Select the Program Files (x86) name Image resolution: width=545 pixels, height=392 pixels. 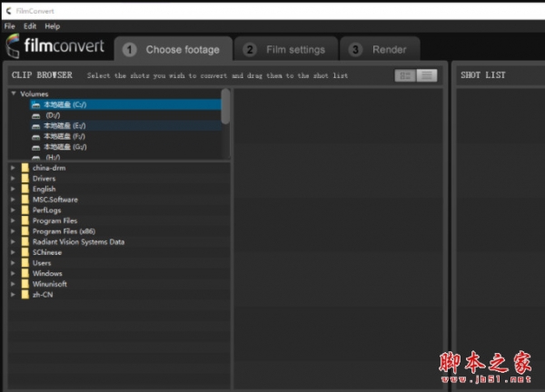click(64, 231)
